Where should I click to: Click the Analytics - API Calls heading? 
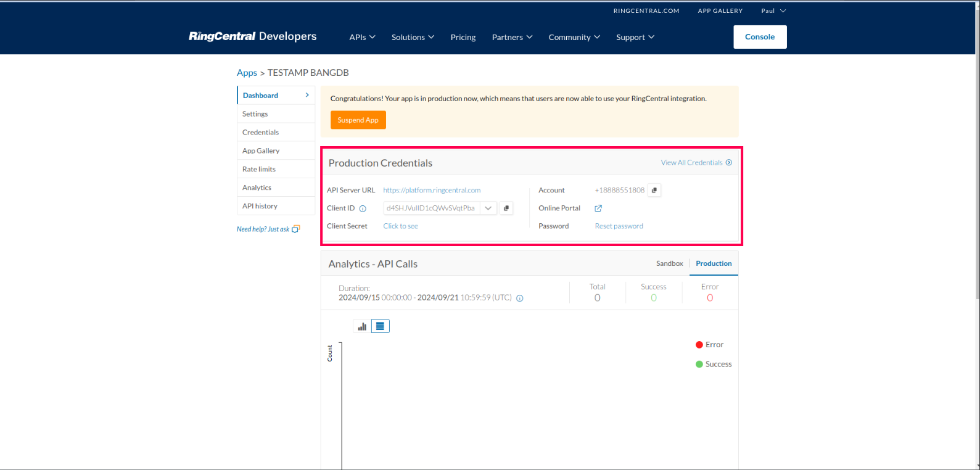(x=373, y=264)
